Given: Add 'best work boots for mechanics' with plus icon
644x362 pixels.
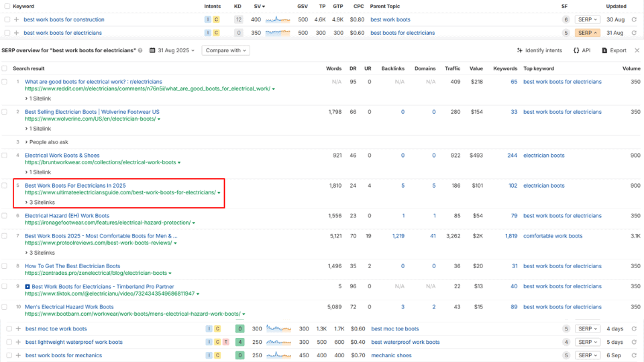Looking at the screenshot, I should click(x=18, y=355).
